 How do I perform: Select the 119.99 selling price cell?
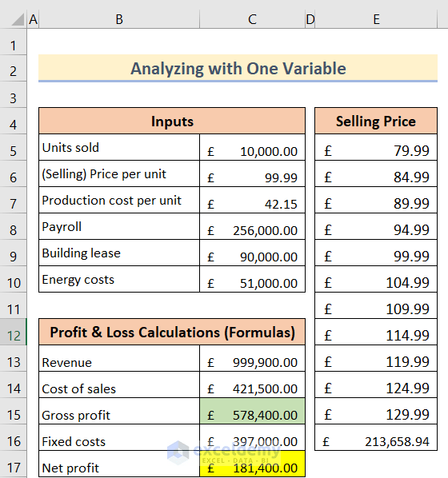pyautogui.click(x=376, y=358)
